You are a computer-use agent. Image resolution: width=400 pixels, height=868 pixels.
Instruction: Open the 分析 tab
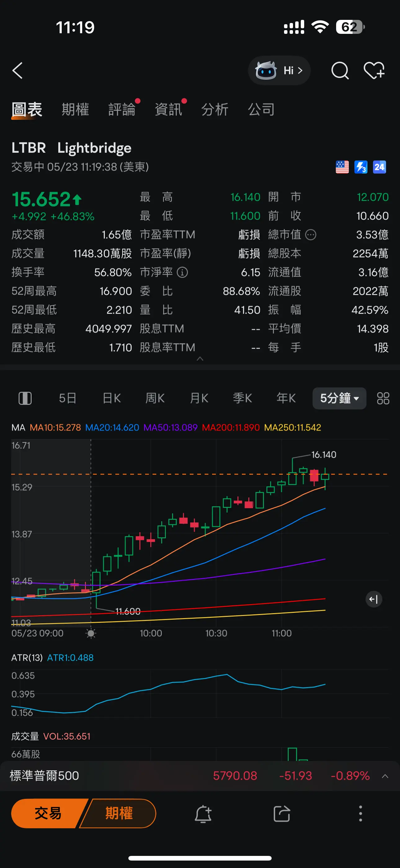pyautogui.click(x=215, y=110)
